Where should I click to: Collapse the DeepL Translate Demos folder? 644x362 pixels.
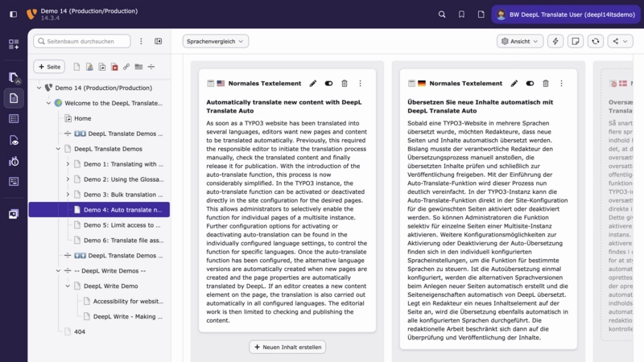tap(58, 149)
